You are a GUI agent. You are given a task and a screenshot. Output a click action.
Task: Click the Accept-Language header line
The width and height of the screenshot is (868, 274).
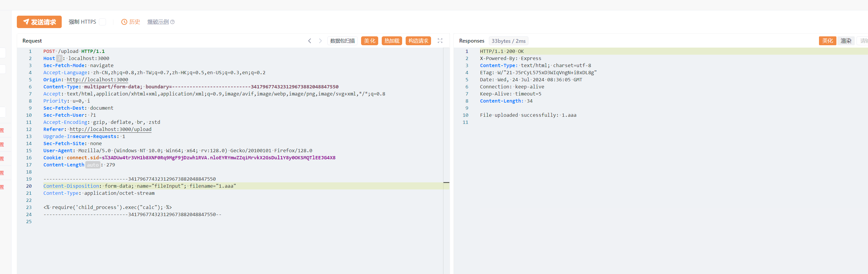154,72
